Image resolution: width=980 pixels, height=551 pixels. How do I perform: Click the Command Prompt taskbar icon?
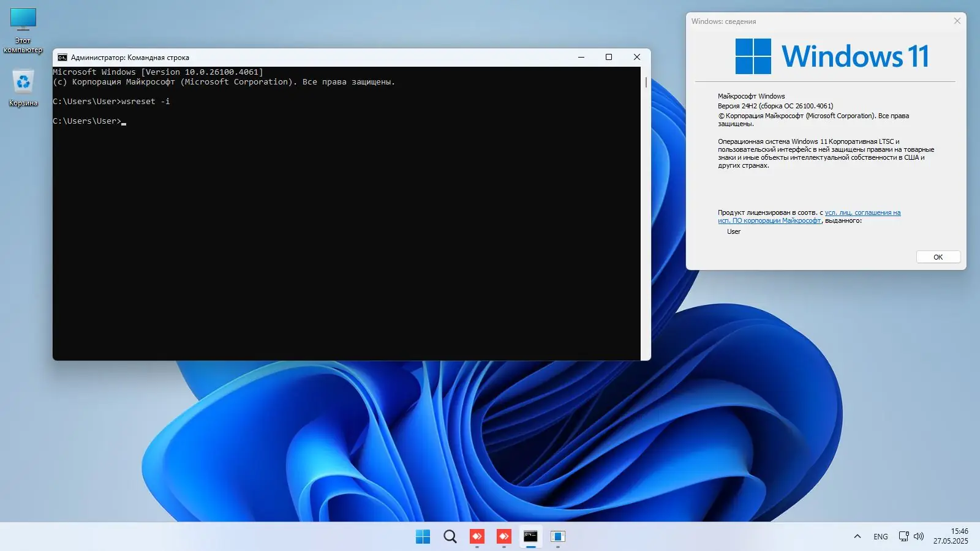click(x=531, y=537)
